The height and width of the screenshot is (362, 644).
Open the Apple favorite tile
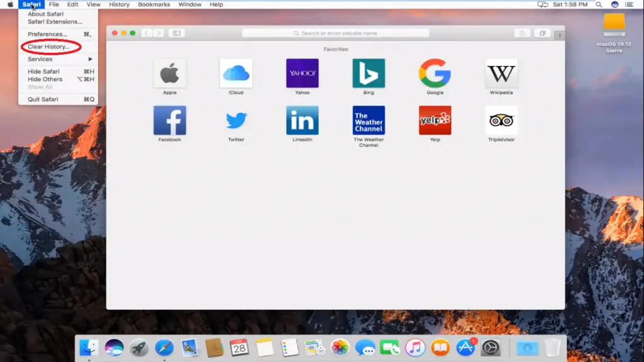tap(170, 74)
